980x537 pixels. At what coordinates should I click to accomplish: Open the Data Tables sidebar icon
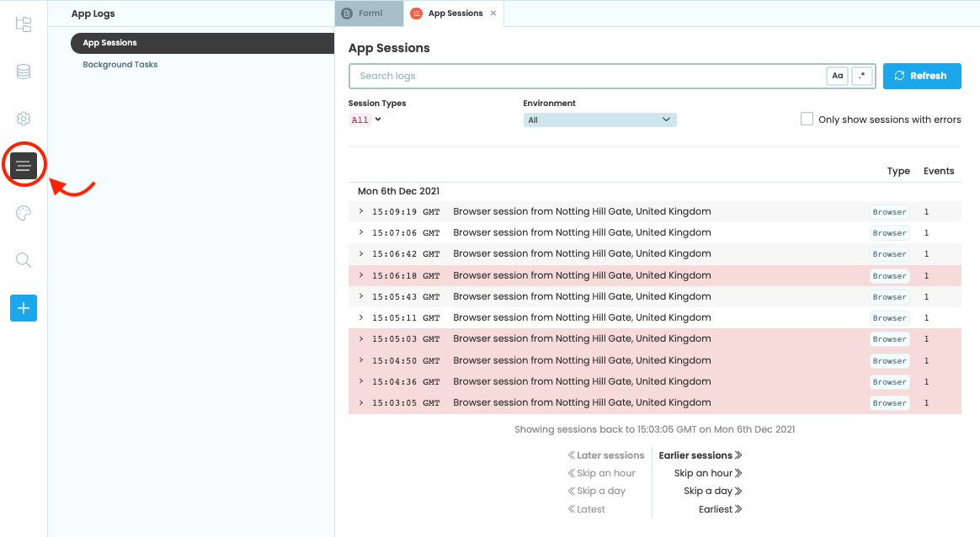(x=24, y=72)
